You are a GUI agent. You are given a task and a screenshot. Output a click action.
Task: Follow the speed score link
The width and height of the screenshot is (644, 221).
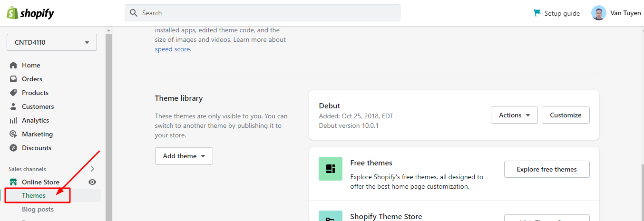click(172, 49)
